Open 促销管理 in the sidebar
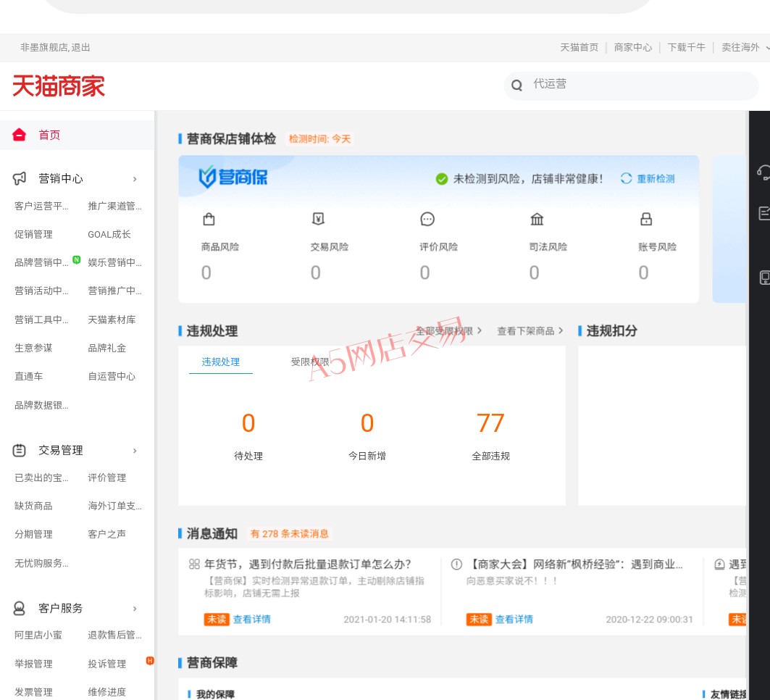The height and width of the screenshot is (700, 770). point(33,234)
